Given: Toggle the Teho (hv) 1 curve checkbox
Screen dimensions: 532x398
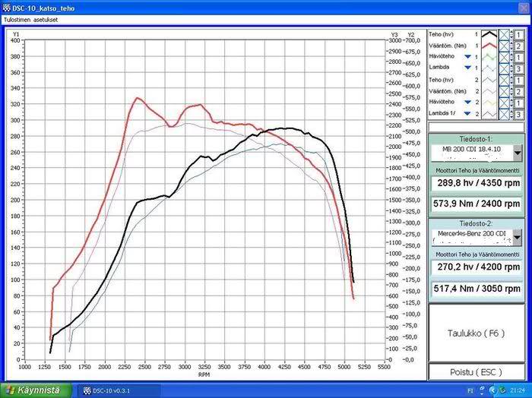Looking at the screenshot, I should tap(505, 34).
